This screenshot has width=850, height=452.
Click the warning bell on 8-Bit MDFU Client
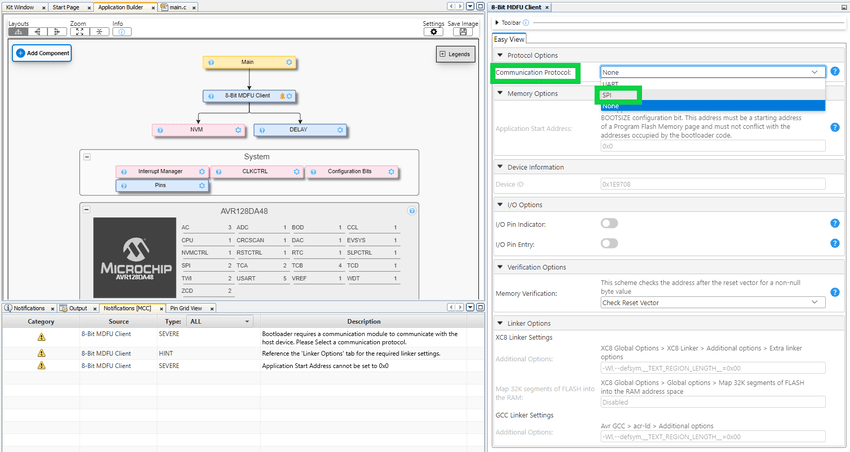tap(282, 96)
